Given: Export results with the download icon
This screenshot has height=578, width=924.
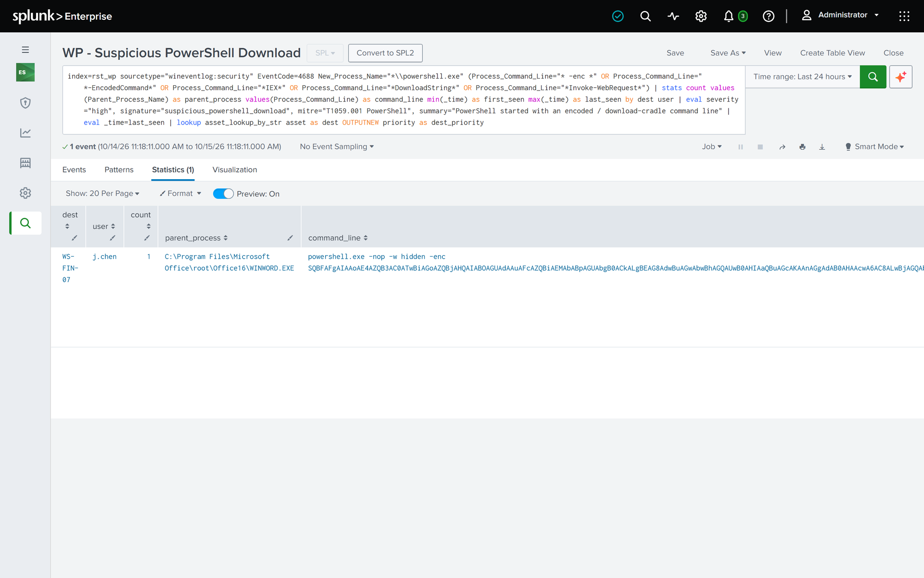Looking at the screenshot, I should (x=822, y=147).
